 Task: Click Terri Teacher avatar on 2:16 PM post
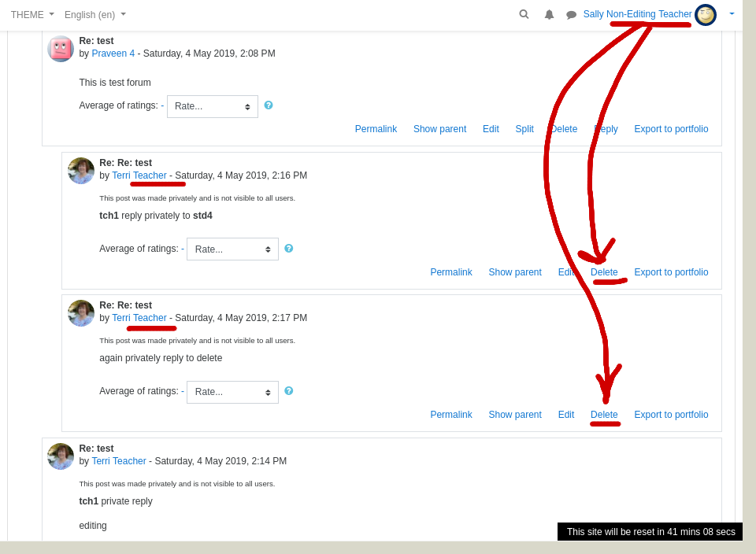coord(81,171)
